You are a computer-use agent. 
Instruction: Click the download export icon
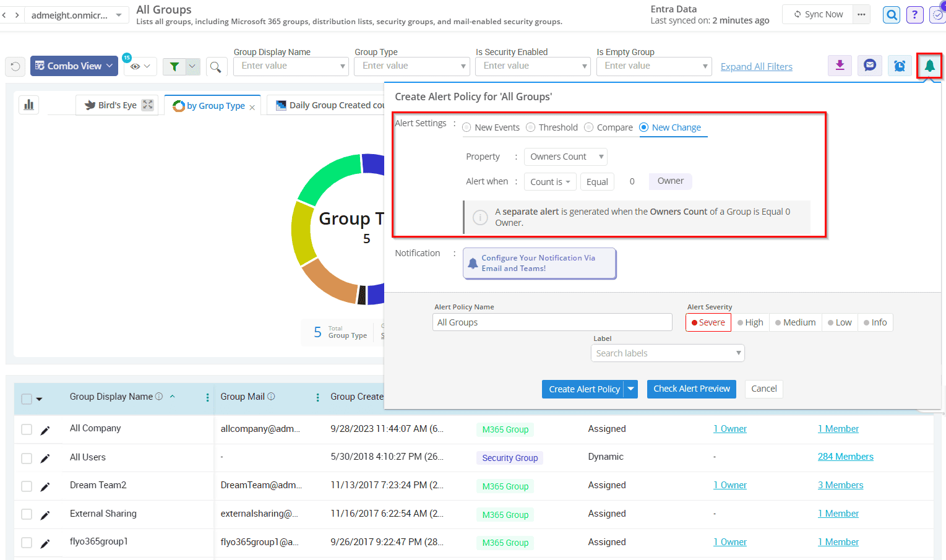coord(840,66)
